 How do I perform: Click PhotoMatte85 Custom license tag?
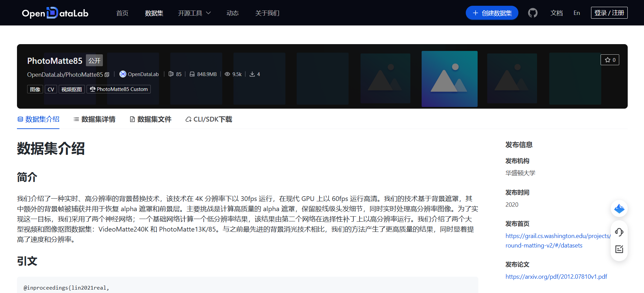[x=119, y=89]
